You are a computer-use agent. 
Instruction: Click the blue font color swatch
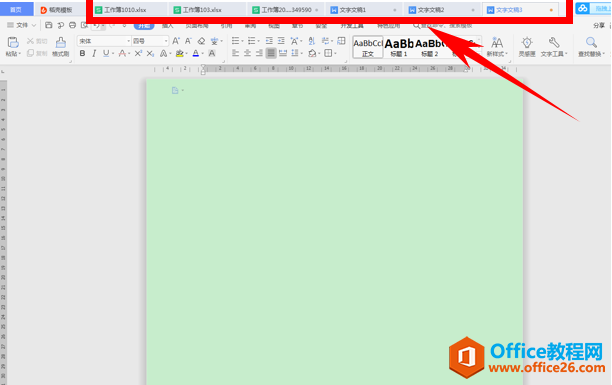(x=196, y=53)
